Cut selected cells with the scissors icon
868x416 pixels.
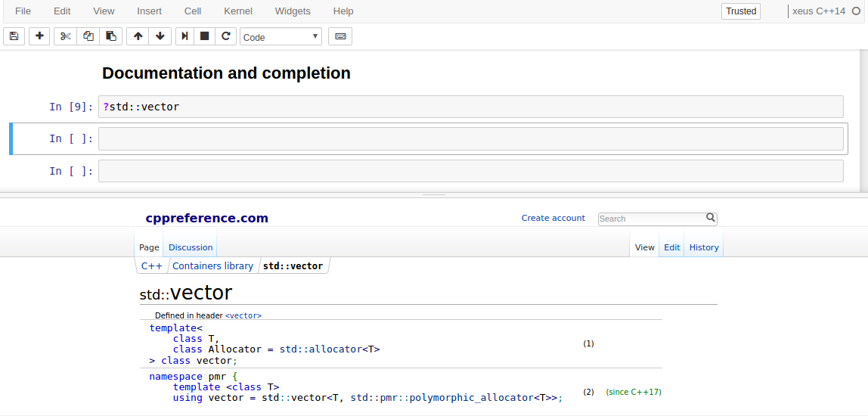coord(65,36)
